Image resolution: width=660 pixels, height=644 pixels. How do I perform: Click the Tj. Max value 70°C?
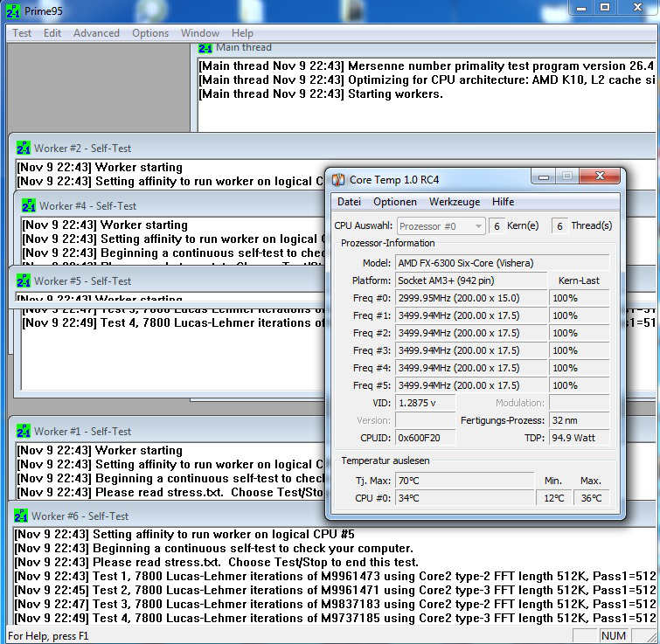click(x=464, y=481)
